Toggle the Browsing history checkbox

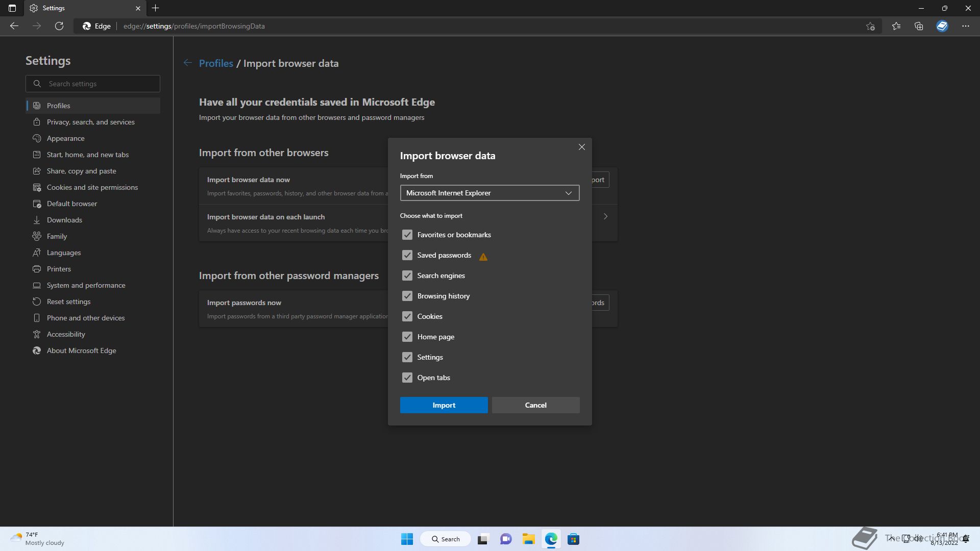407,296
